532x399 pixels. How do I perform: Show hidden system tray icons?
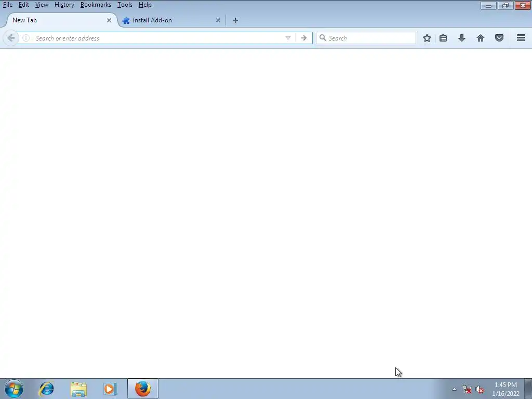454,389
